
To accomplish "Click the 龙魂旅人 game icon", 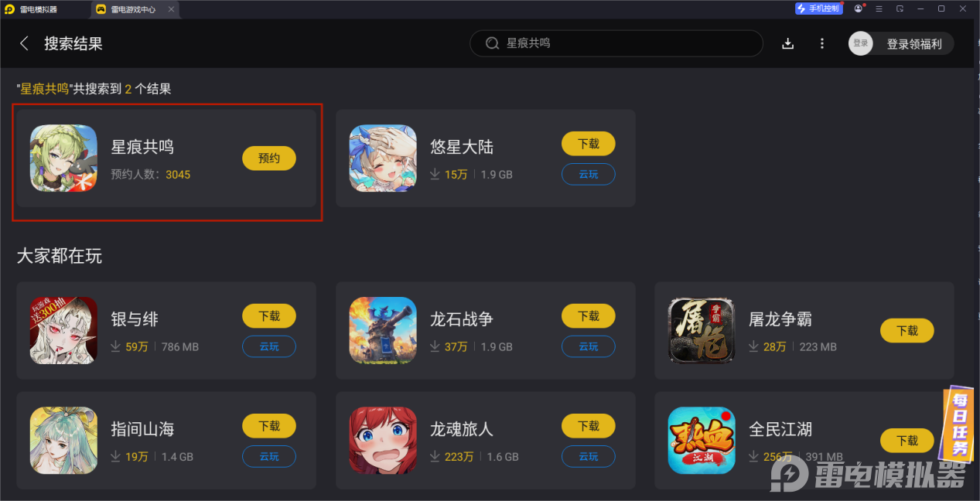I will [383, 440].
